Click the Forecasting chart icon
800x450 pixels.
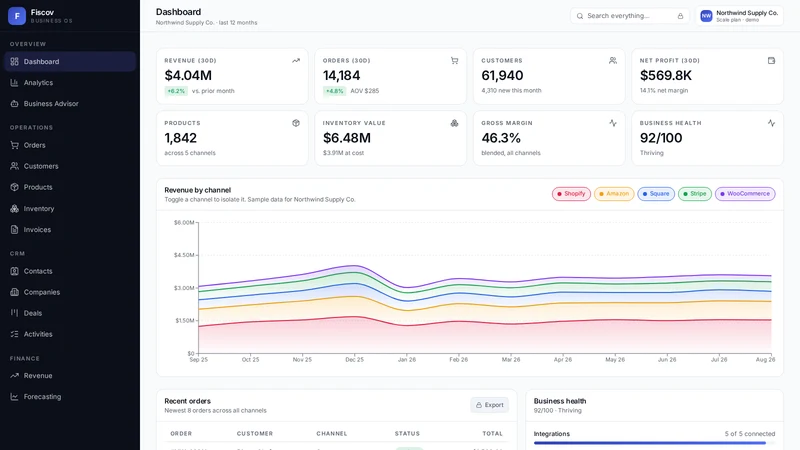point(14,397)
